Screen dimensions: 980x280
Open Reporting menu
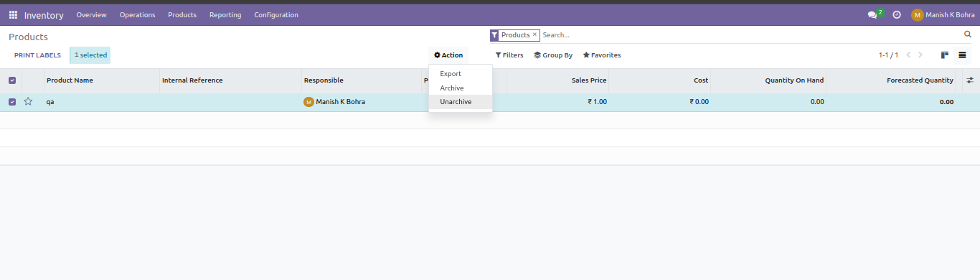click(225, 14)
